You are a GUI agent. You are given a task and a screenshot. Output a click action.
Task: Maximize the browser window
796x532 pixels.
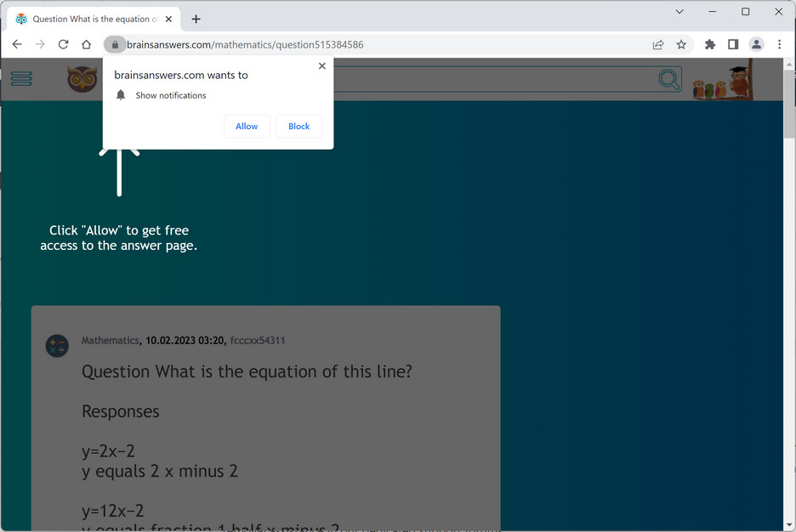[x=745, y=12]
